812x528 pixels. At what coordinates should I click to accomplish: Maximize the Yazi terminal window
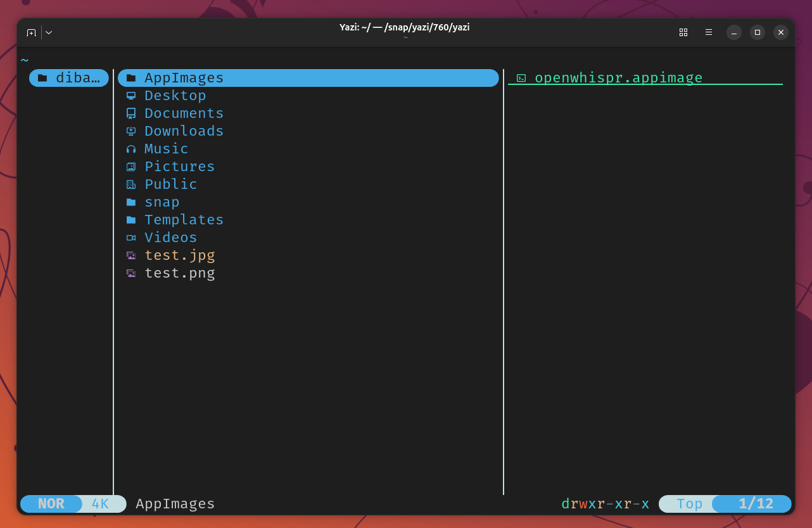(x=758, y=32)
